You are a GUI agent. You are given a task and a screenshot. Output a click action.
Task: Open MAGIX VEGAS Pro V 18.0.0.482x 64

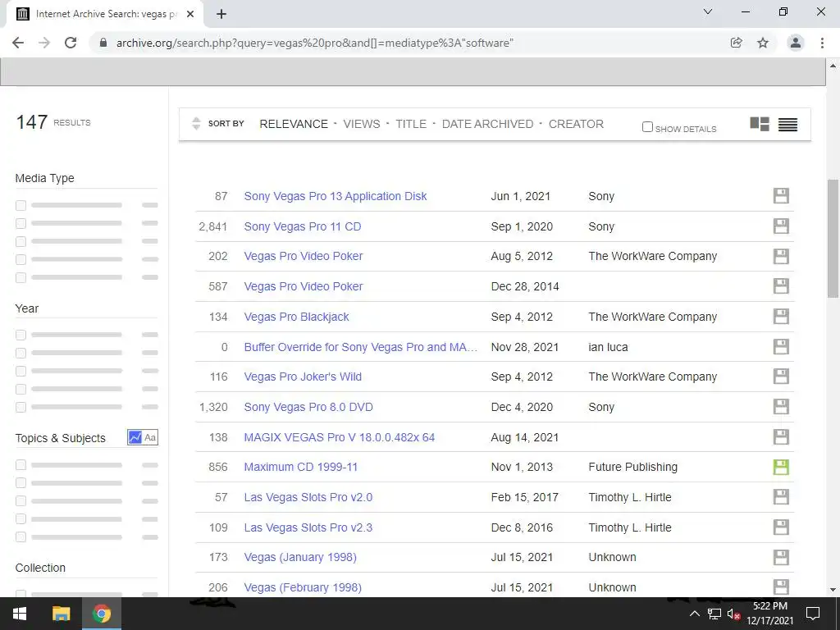coord(339,437)
